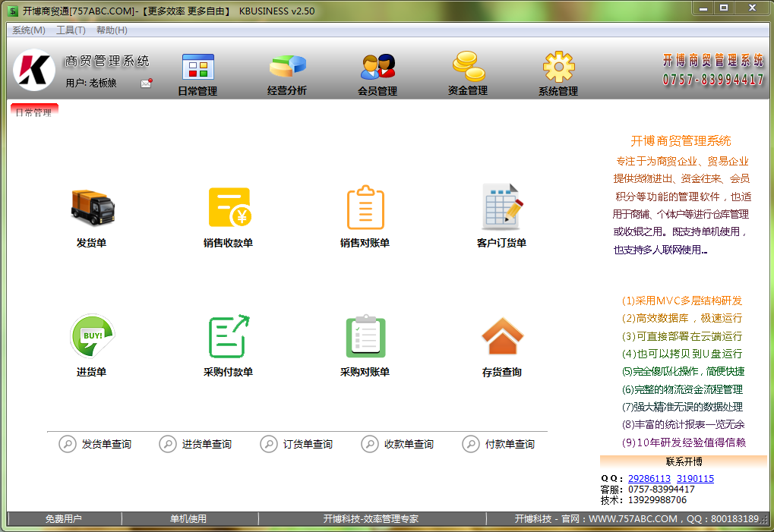774x532 pixels.
Task: Open 付款单查询 text link
Action: pos(510,444)
